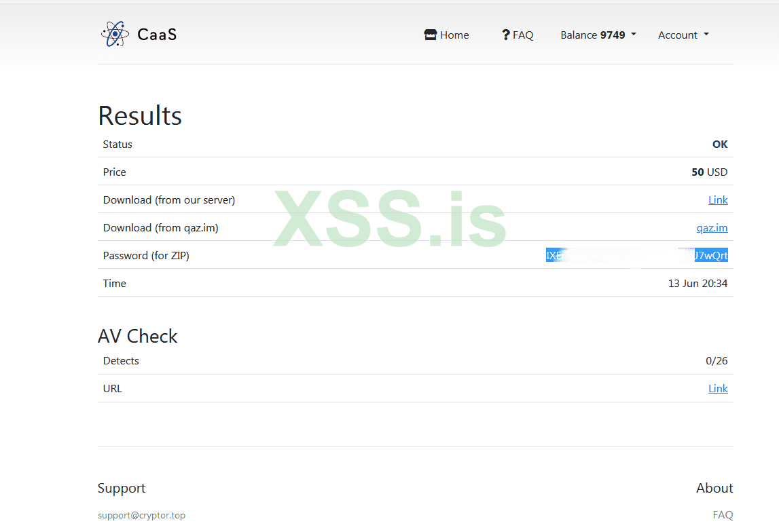This screenshot has width=779, height=532.
Task: Click the Support footer heading
Action: (122, 489)
